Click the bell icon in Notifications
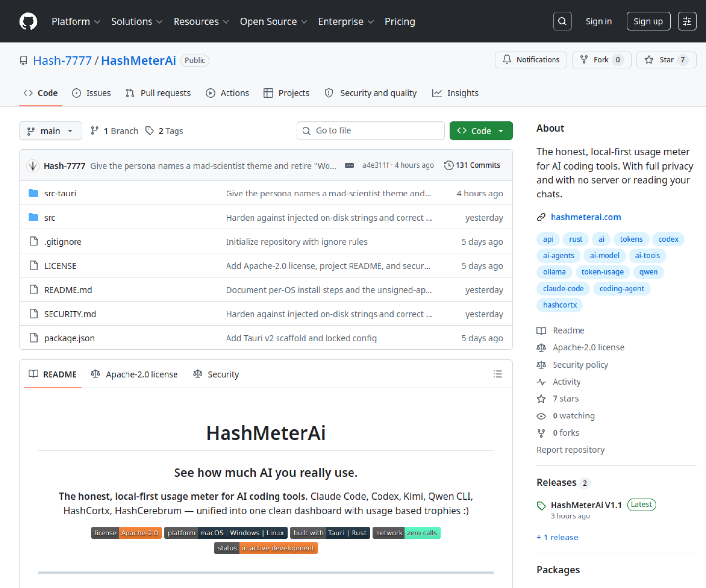Screen dimensions: 706x588 507,60
